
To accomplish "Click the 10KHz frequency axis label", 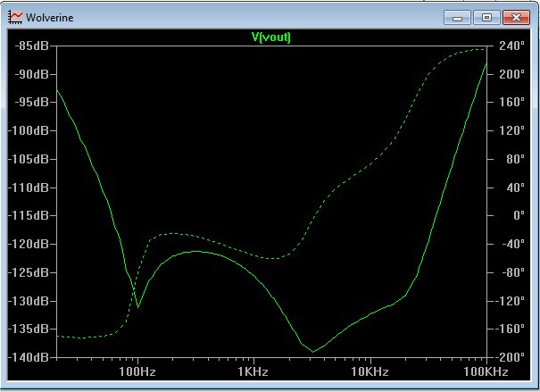I will tap(370, 371).
